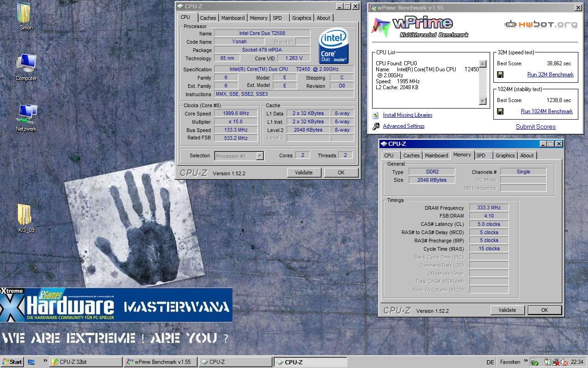Screen dimensions: 588x368
Task: Click OK in the CPU-Z processor window
Action: [341, 172]
